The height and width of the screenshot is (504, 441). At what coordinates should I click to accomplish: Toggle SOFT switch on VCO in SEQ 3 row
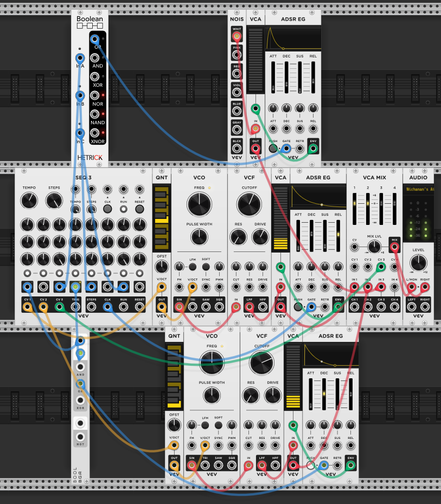point(206,267)
